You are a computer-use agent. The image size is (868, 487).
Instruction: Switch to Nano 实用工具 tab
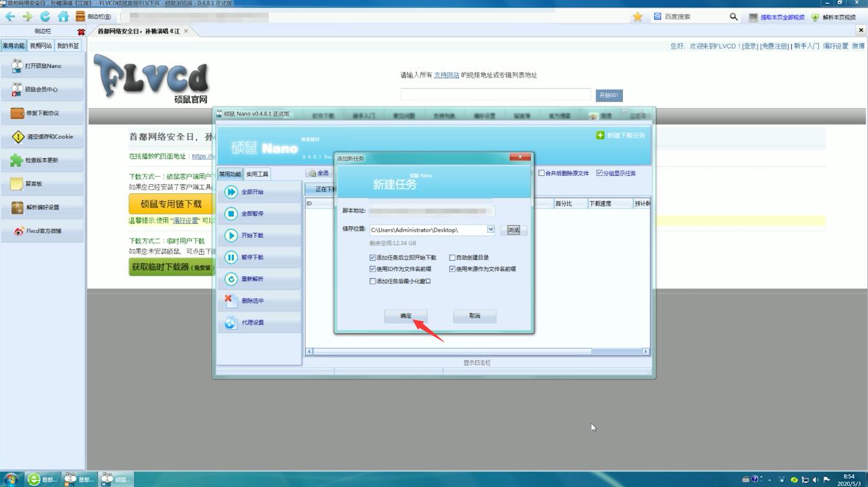pos(257,174)
